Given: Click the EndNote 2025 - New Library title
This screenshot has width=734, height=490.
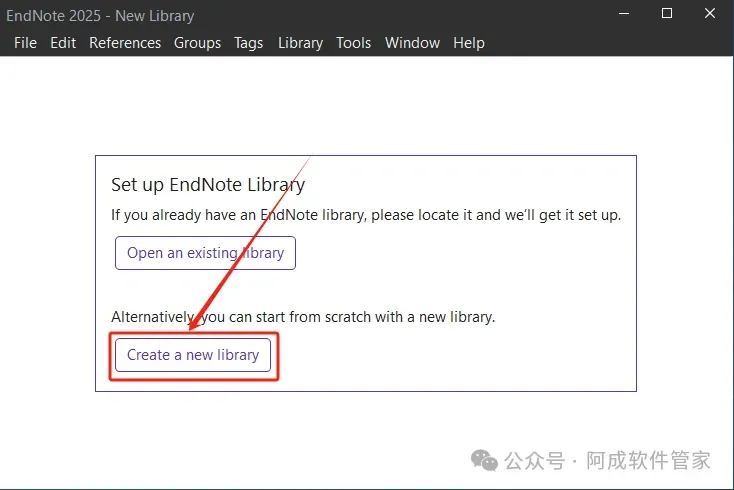Looking at the screenshot, I should click(x=100, y=16).
